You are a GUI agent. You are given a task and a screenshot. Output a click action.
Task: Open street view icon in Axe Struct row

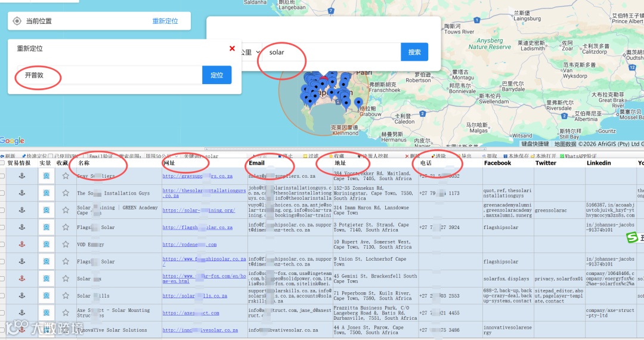(x=47, y=313)
